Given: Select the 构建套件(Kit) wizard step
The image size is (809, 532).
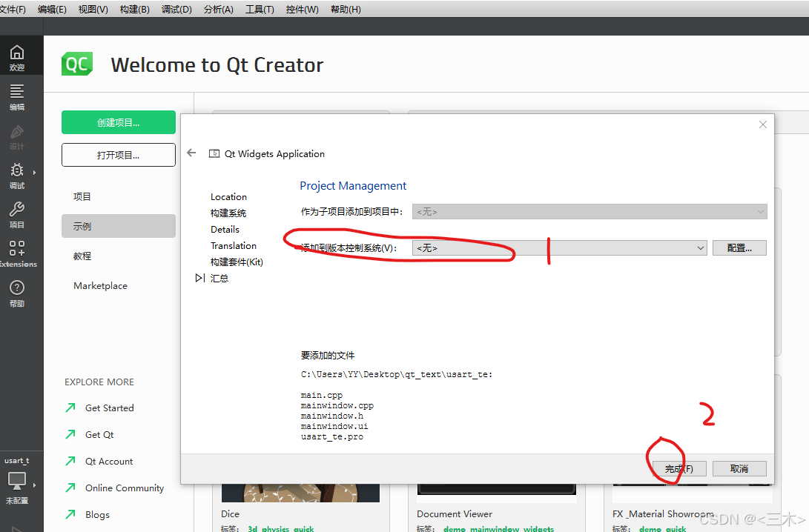Looking at the screenshot, I should [237, 262].
